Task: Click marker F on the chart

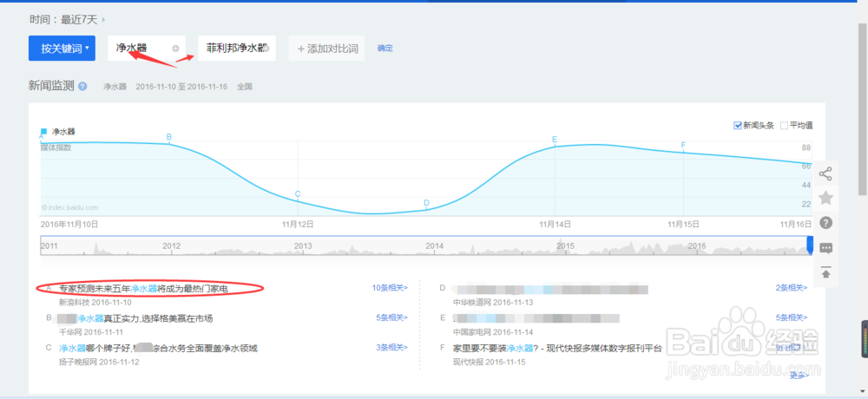Action: [x=683, y=145]
